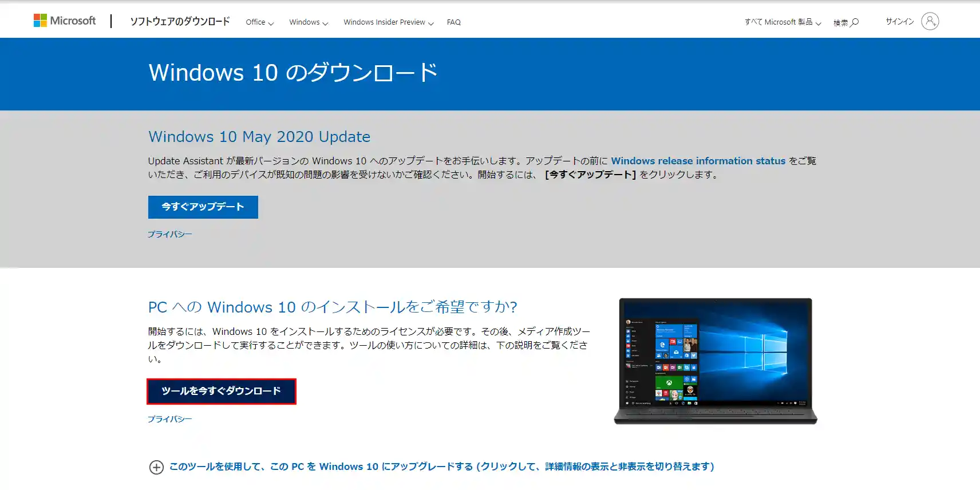The image size is (980, 490).
Task: Click プライバシー under the 今すぐアップデート button
Action: tap(169, 234)
